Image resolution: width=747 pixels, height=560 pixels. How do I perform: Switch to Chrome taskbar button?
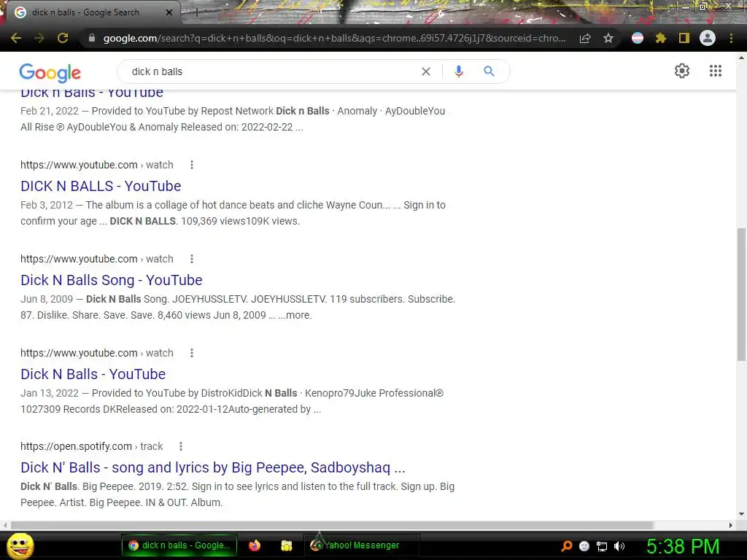click(179, 545)
